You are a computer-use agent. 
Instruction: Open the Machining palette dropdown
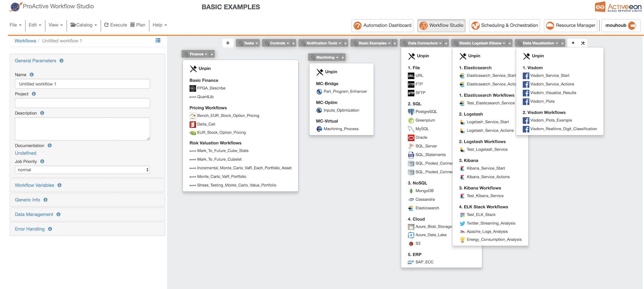tap(324, 57)
